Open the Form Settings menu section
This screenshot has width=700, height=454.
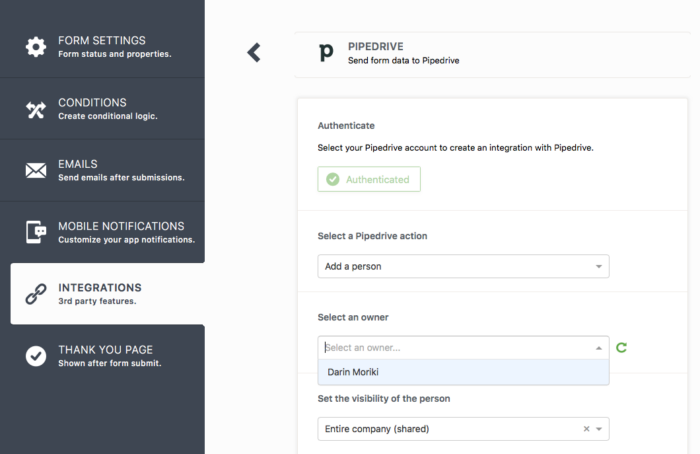[x=114, y=46]
